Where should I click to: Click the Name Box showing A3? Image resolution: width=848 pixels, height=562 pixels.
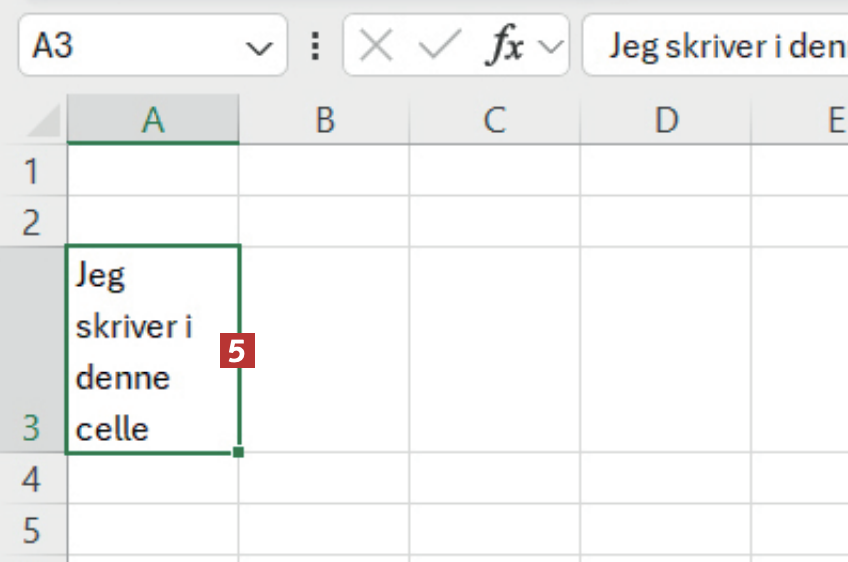pos(130,46)
